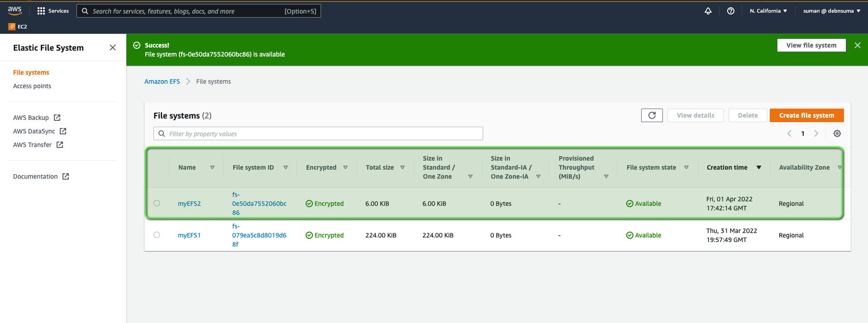Viewport: 868px width, 323px height.
Task: Open AWS Transfer link
Action: tap(32, 145)
